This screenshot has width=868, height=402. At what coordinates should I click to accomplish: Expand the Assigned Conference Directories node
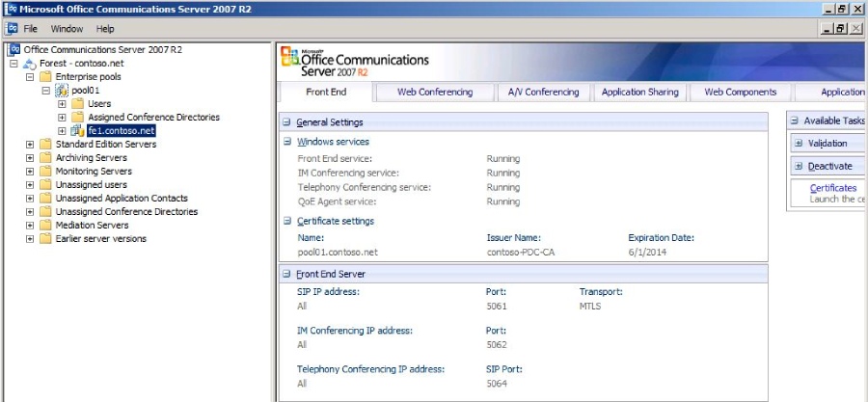62,118
